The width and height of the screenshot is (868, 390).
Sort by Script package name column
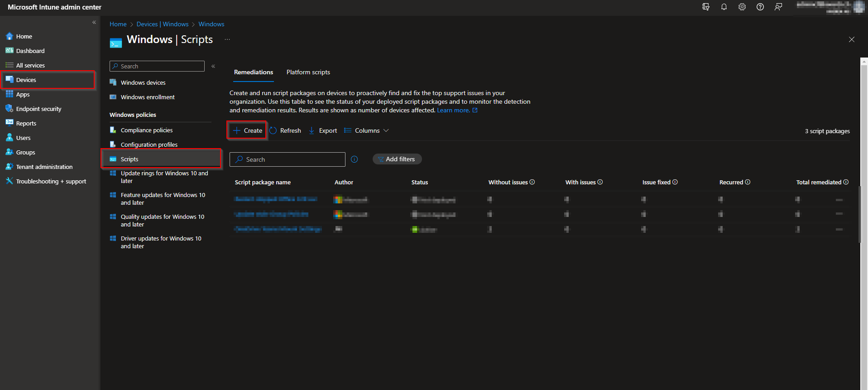coord(263,182)
